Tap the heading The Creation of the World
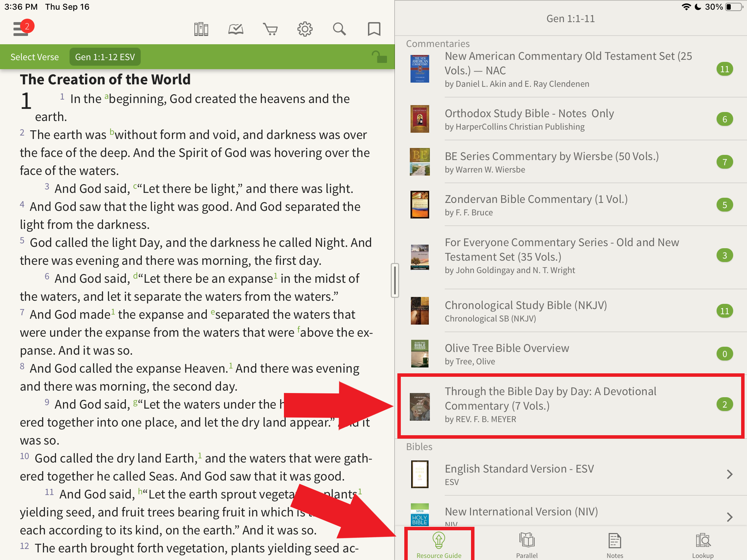This screenshot has width=747, height=560. (105, 80)
